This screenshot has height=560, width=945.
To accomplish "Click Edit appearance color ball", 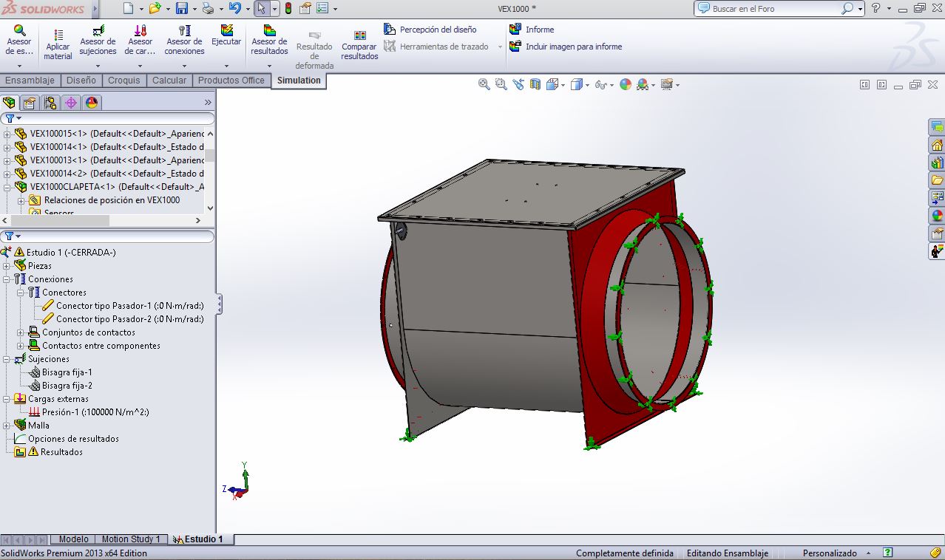I will (626, 84).
